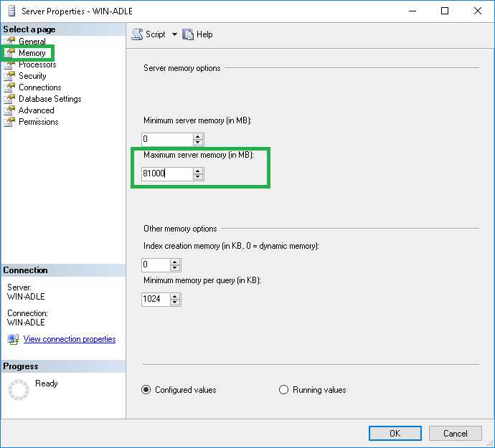Click the Help book icon
Image resolution: width=495 pixels, height=448 pixels.
click(x=188, y=34)
